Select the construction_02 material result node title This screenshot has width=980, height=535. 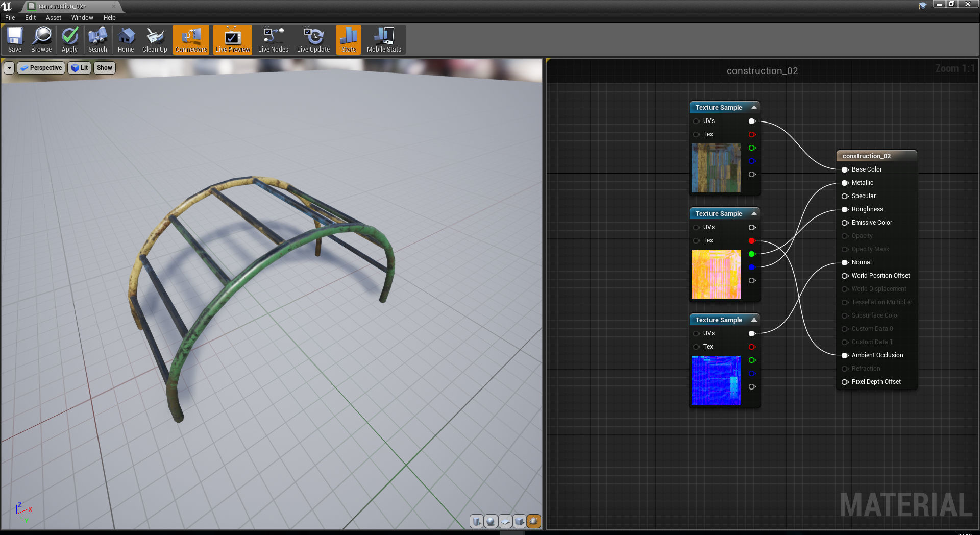tap(866, 156)
